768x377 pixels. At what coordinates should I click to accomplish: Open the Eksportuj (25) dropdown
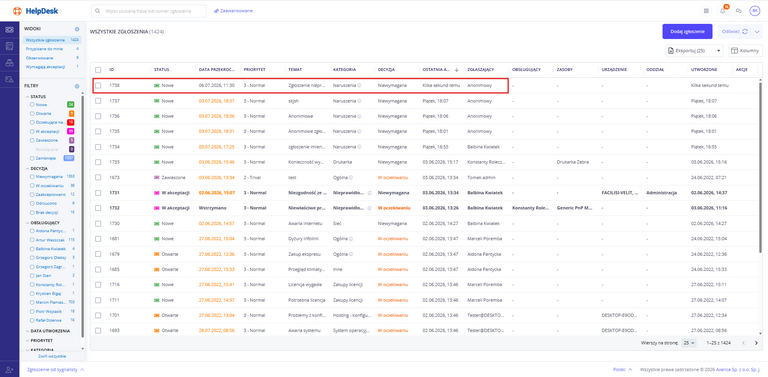coord(695,50)
